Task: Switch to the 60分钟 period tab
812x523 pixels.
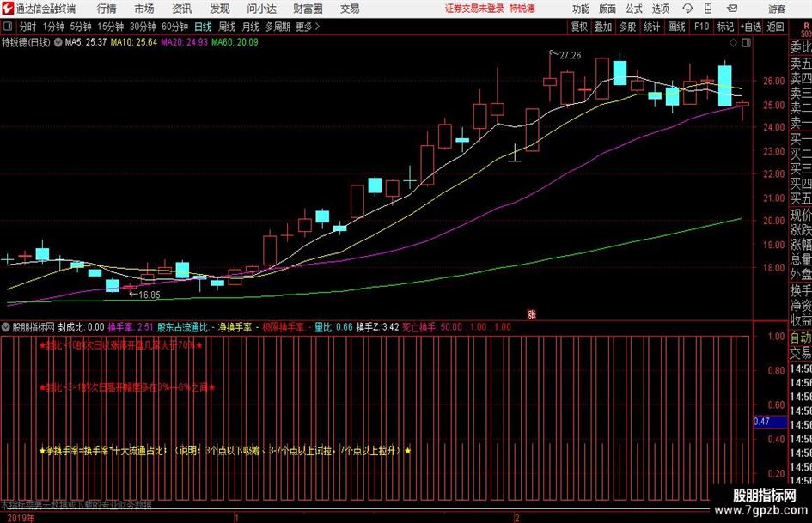Action: click(x=175, y=27)
